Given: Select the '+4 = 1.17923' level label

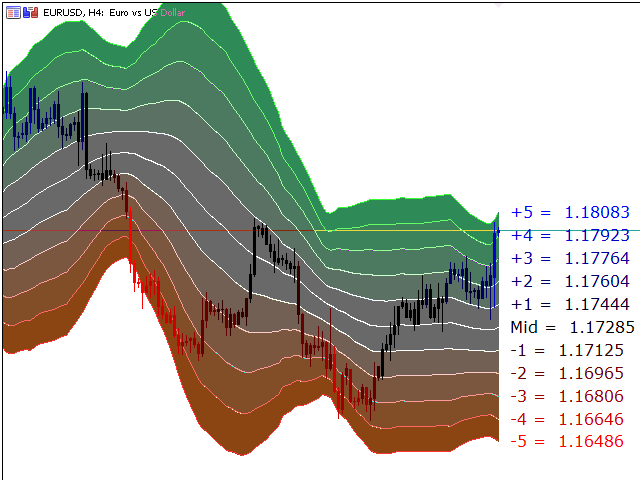Looking at the screenshot, I should pos(570,236).
